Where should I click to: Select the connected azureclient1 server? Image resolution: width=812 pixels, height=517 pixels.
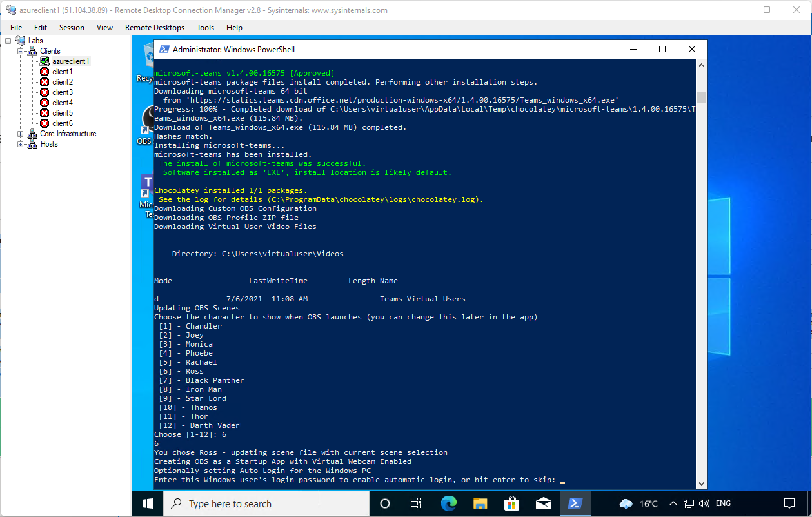pos(70,61)
